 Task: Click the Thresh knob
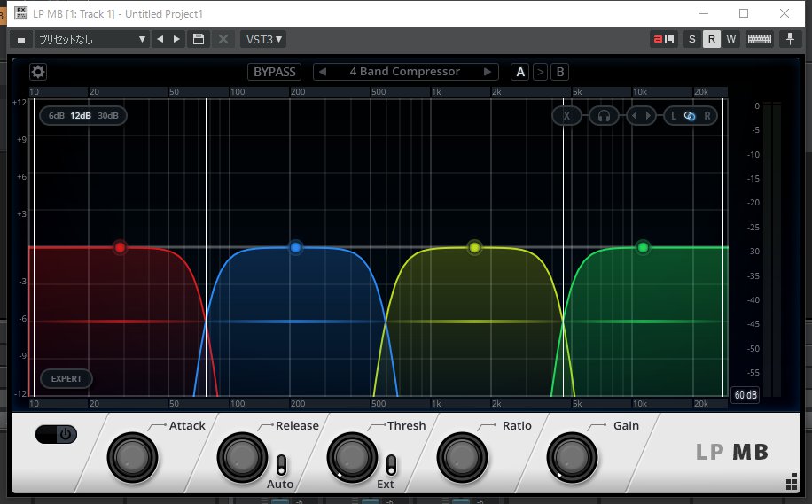[x=352, y=457]
